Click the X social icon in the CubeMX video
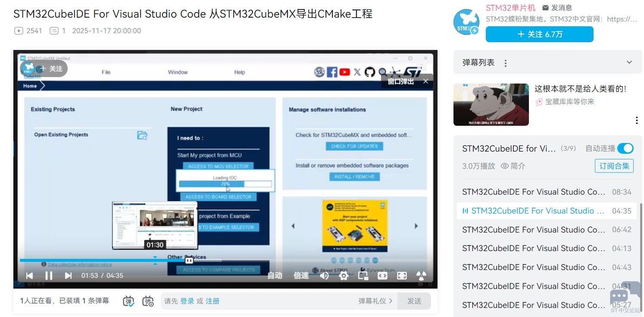 pyautogui.click(x=357, y=72)
